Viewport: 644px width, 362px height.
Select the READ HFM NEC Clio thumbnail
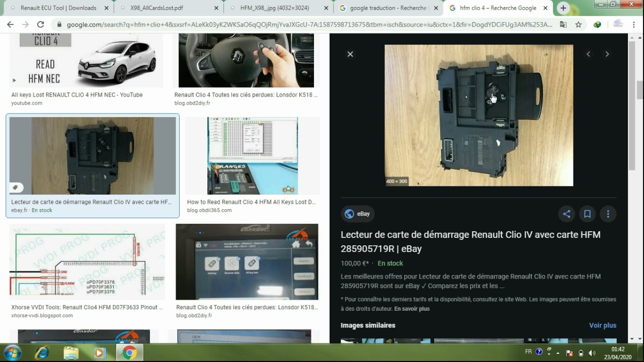(x=86, y=60)
